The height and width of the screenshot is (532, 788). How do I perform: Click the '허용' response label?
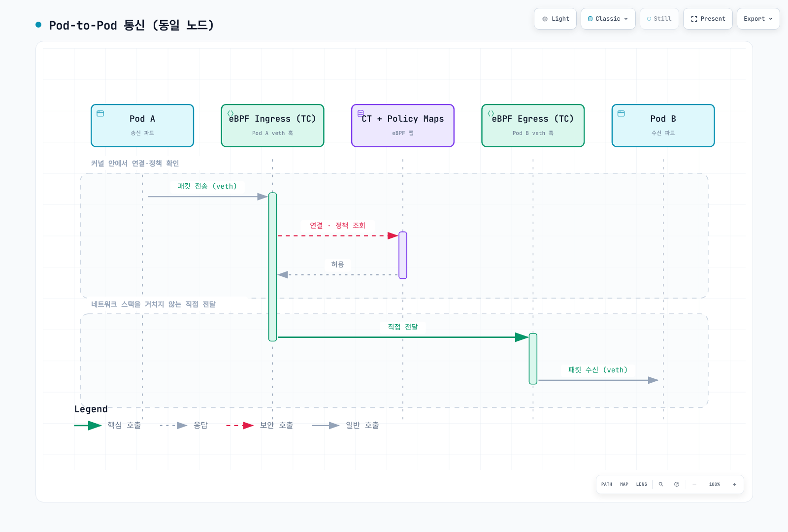(337, 265)
